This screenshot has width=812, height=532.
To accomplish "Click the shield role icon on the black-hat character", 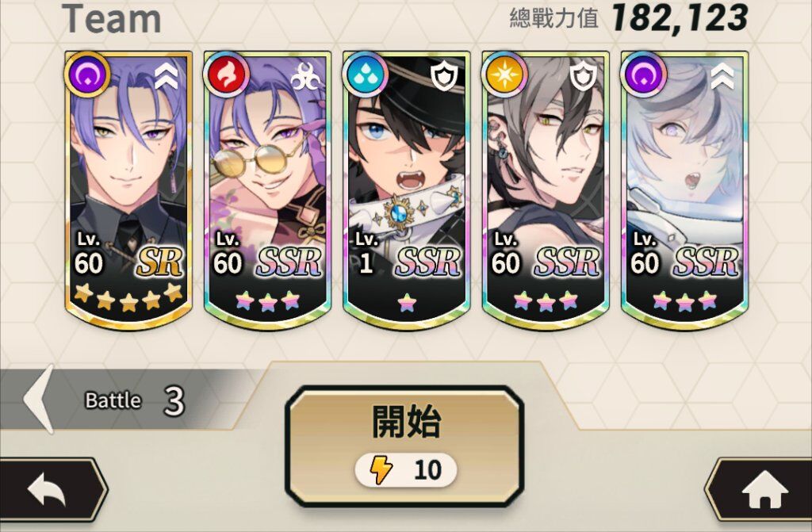I will (445, 77).
